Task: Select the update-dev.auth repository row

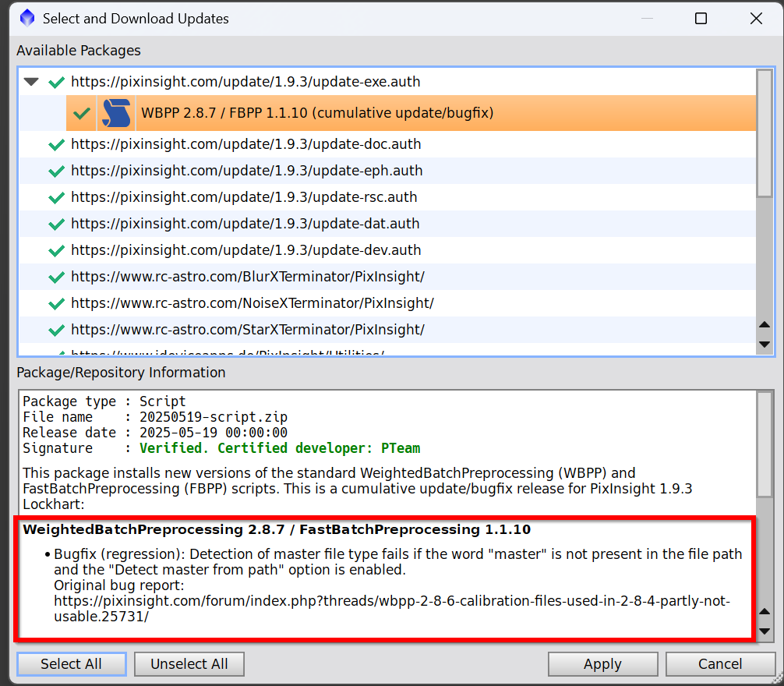Action: click(387, 250)
